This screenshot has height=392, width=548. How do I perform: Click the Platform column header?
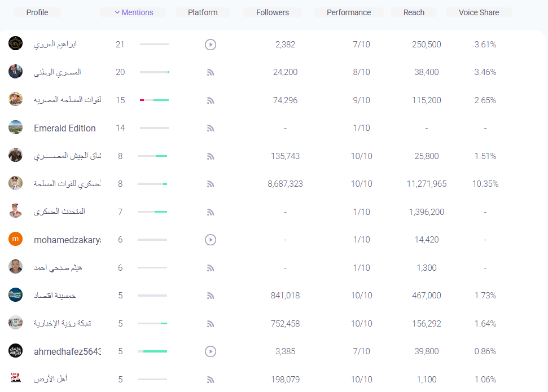coord(203,12)
